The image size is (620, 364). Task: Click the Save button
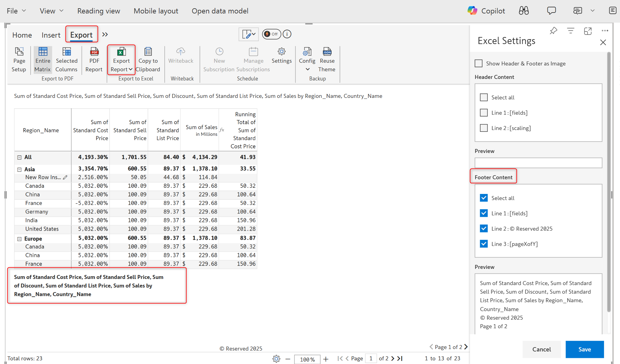click(x=584, y=349)
